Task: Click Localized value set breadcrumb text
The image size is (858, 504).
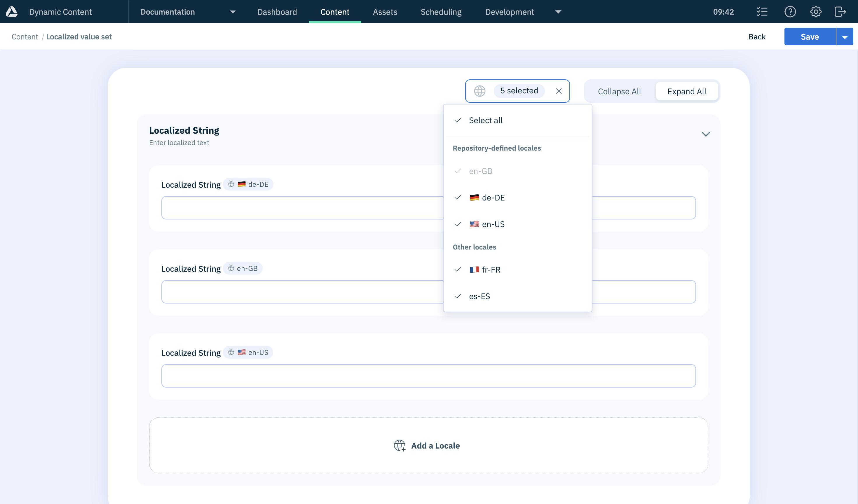Action: tap(79, 37)
